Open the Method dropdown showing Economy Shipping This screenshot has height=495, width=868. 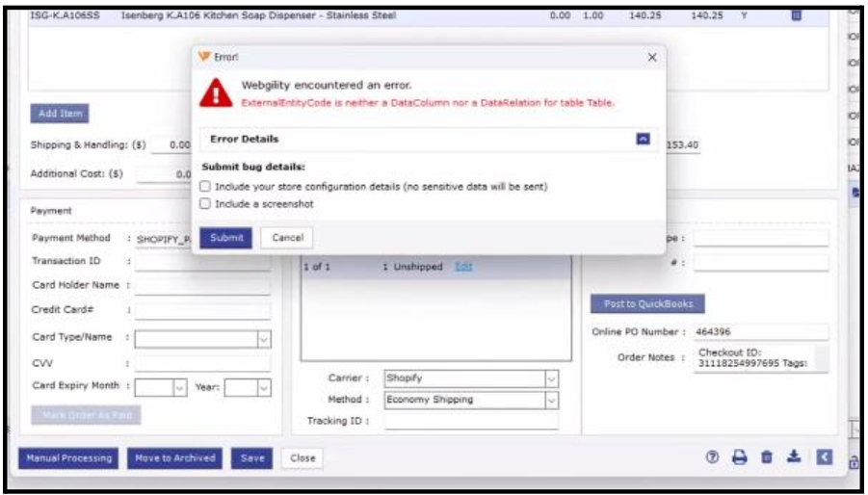(x=551, y=400)
